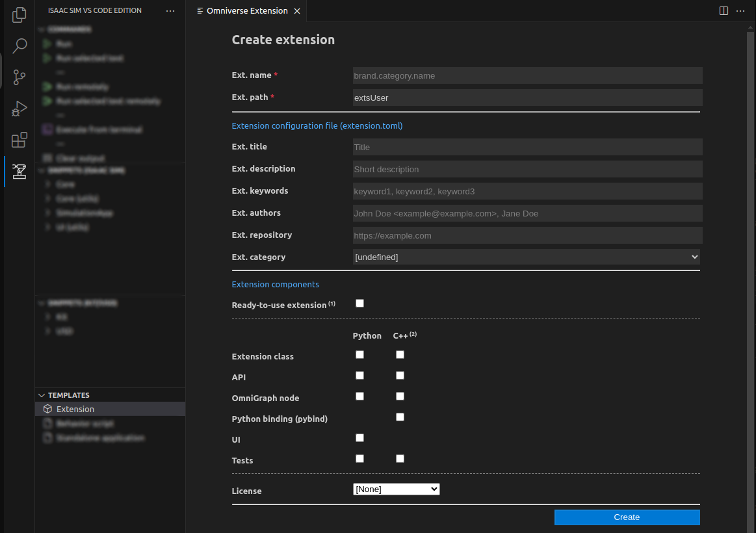
Task: Check Python Extension class box
Action: [359, 355]
